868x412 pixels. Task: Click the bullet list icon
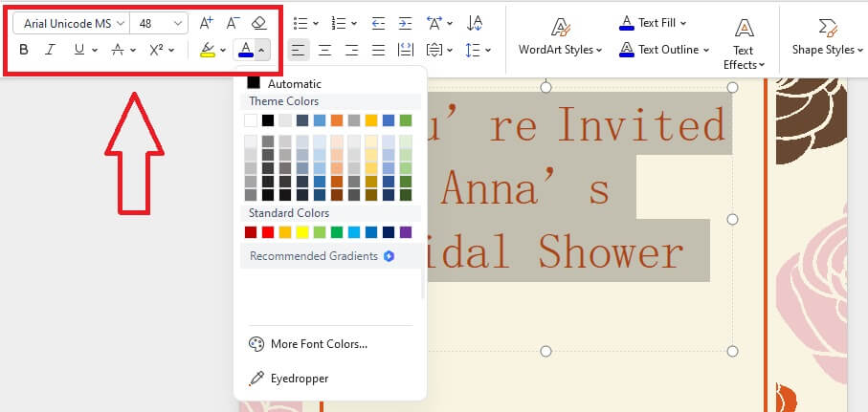pyautogui.click(x=300, y=23)
